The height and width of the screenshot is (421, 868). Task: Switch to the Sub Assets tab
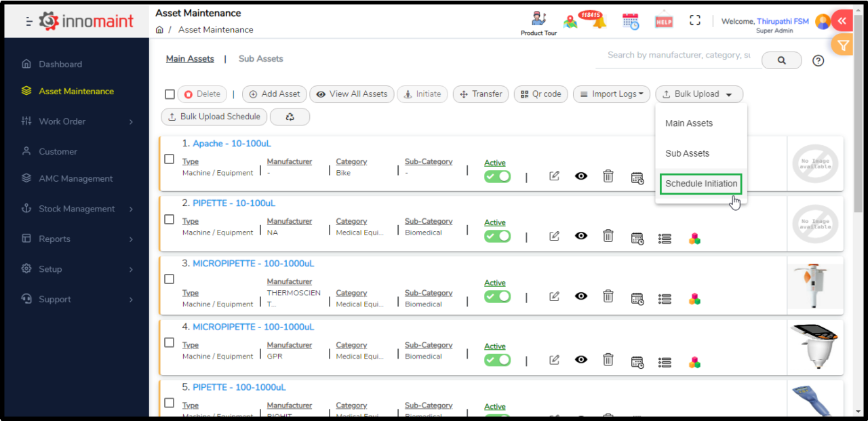click(x=260, y=58)
